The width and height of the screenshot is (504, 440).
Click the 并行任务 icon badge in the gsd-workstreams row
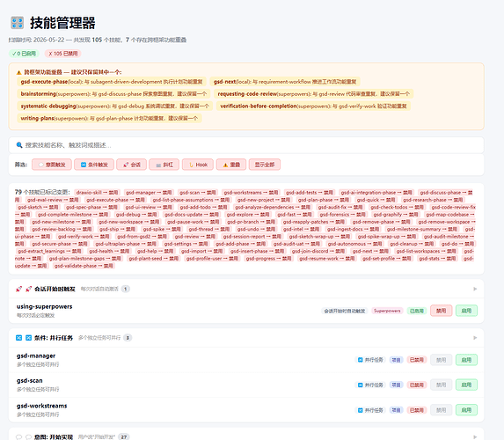(x=370, y=410)
